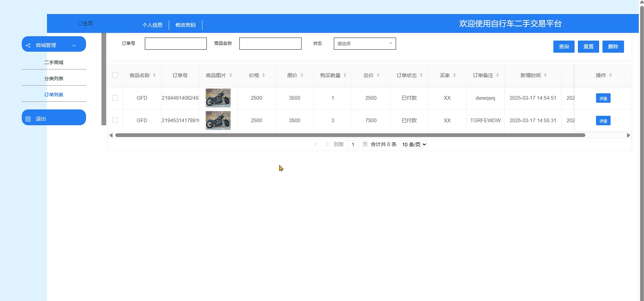Sort by 商品名称 column arrows
This screenshot has height=301, width=644.
[154, 75]
